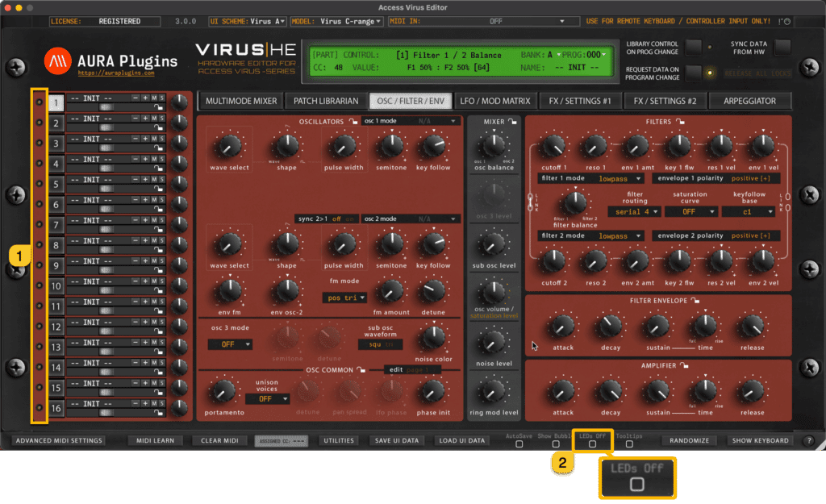This screenshot has width=826, height=504.
Task: Click the portamento knob
Action: coord(223,392)
